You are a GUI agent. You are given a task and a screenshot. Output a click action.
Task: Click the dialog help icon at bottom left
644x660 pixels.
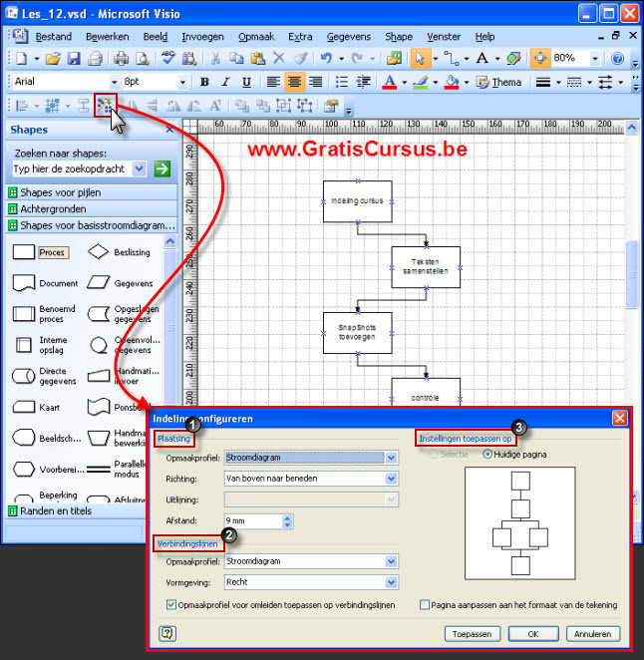click(167, 633)
